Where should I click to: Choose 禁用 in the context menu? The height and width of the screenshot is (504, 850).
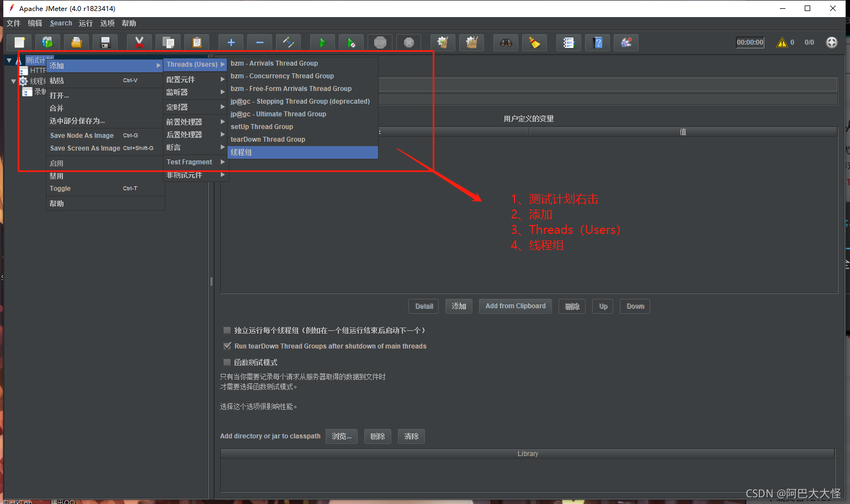tap(105, 176)
